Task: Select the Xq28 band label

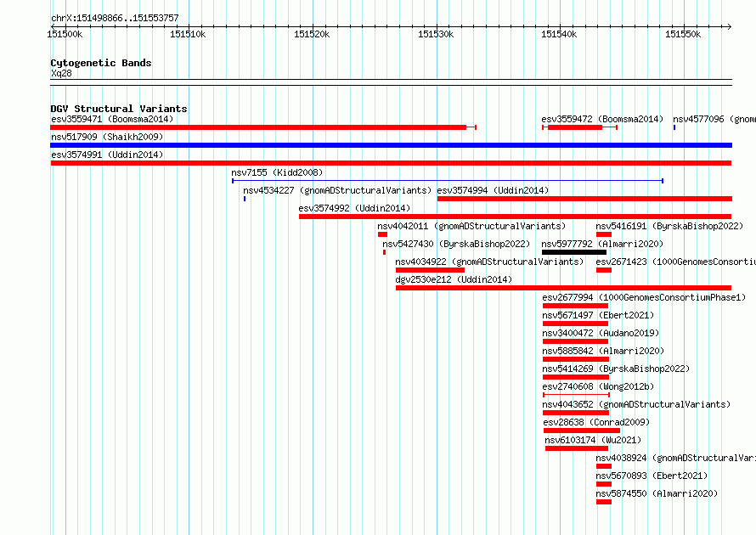Action: [61, 73]
